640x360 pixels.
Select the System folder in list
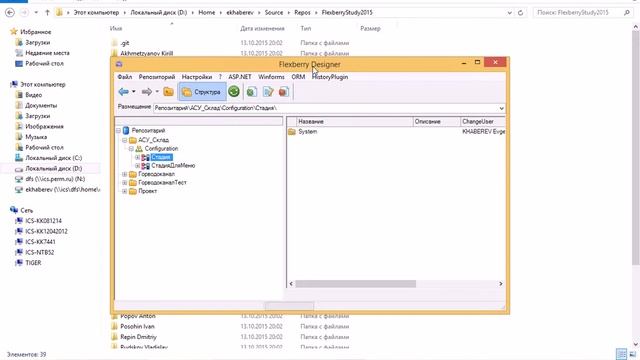(307, 132)
